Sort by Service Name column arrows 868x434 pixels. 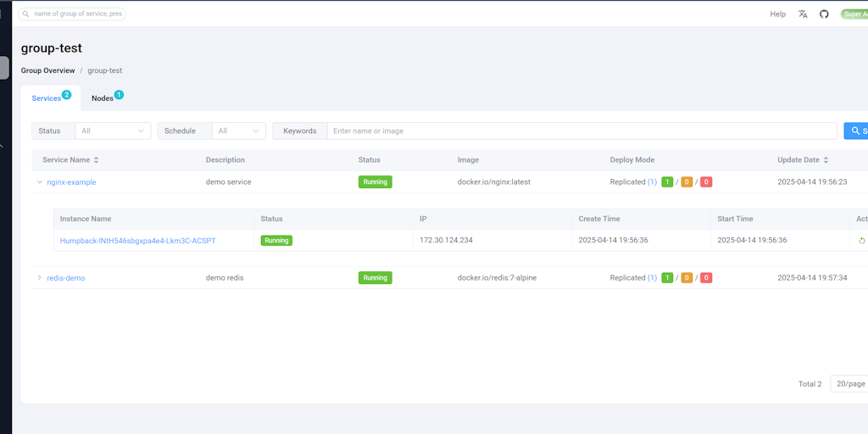96,160
